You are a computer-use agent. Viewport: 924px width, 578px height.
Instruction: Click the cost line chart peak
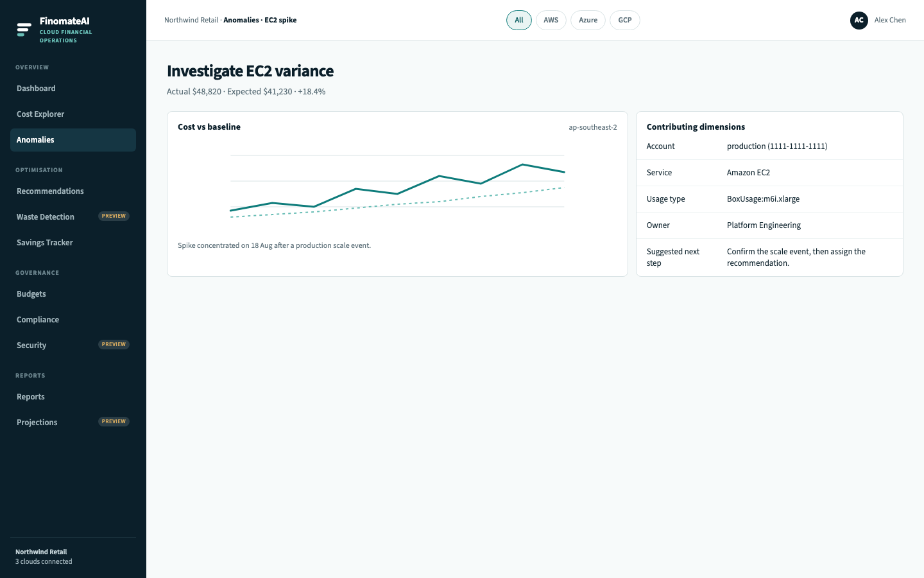pyautogui.click(x=522, y=164)
